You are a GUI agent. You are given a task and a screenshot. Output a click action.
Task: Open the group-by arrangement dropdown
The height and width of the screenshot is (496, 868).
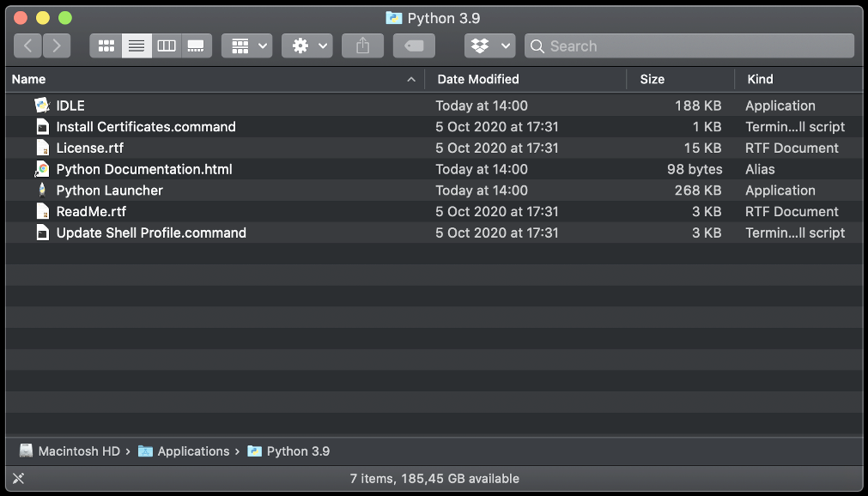coord(246,45)
